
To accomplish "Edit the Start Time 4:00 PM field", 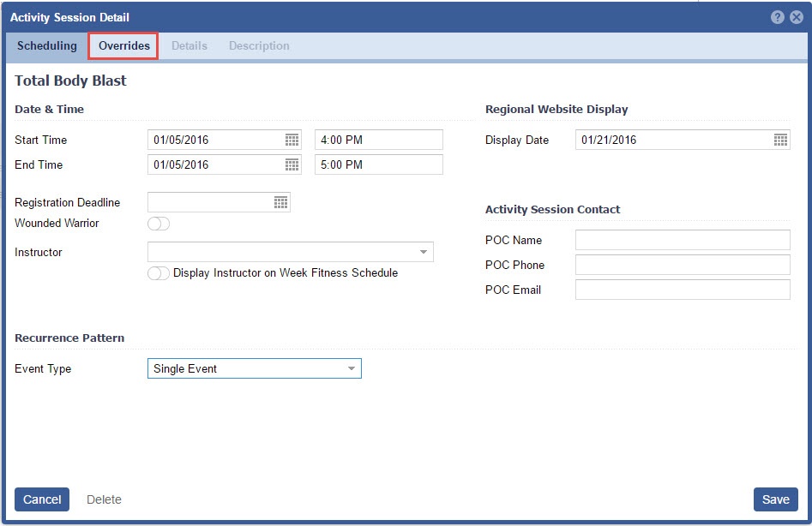I will 378,140.
